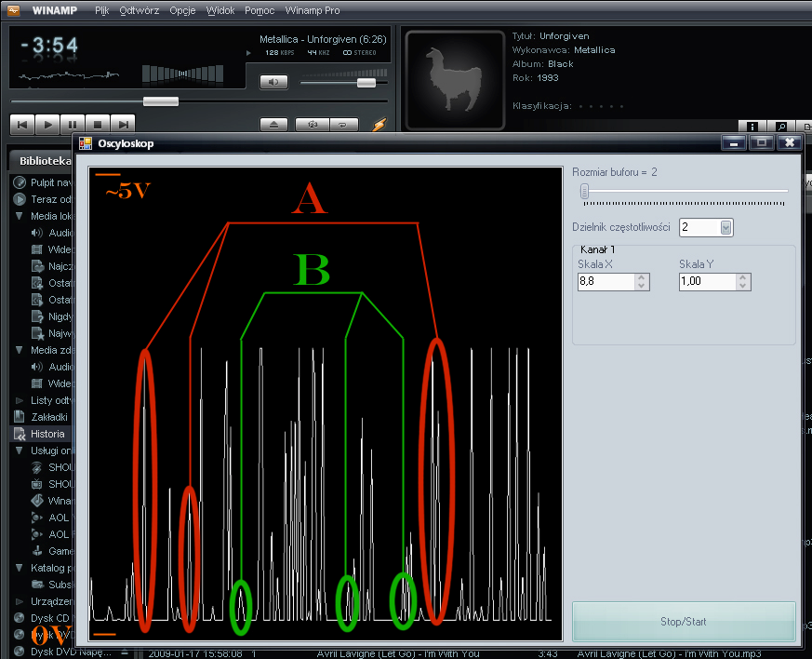Click the Stop/Start button in Oscyloskop
The image size is (812, 659).
(x=684, y=622)
